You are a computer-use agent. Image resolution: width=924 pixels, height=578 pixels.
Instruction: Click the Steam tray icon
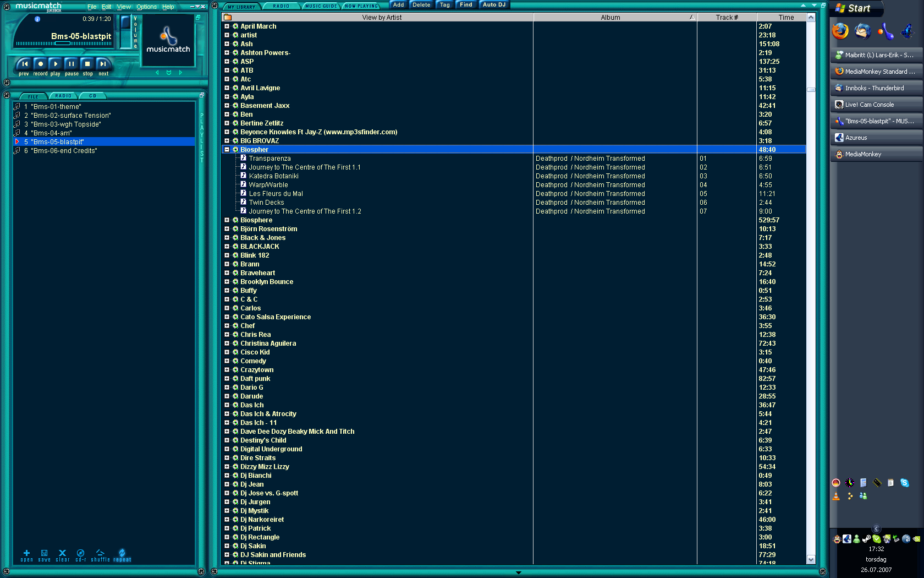click(x=866, y=539)
